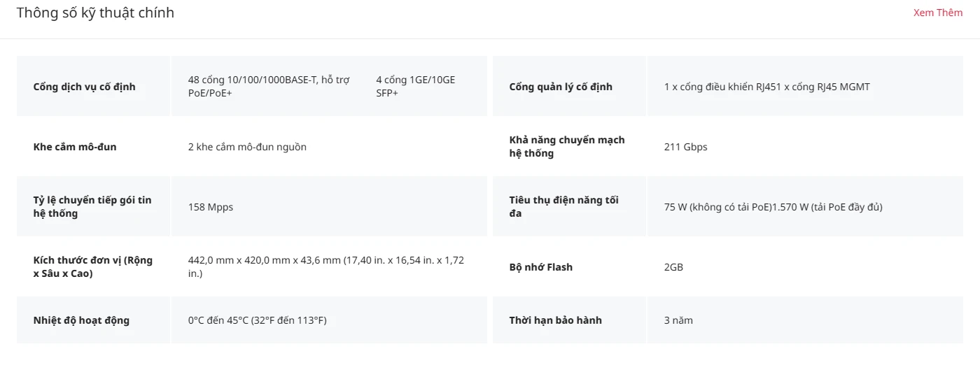Select the heading Thông số kỹ thuật chính
980x365 pixels.
point(95,13)
